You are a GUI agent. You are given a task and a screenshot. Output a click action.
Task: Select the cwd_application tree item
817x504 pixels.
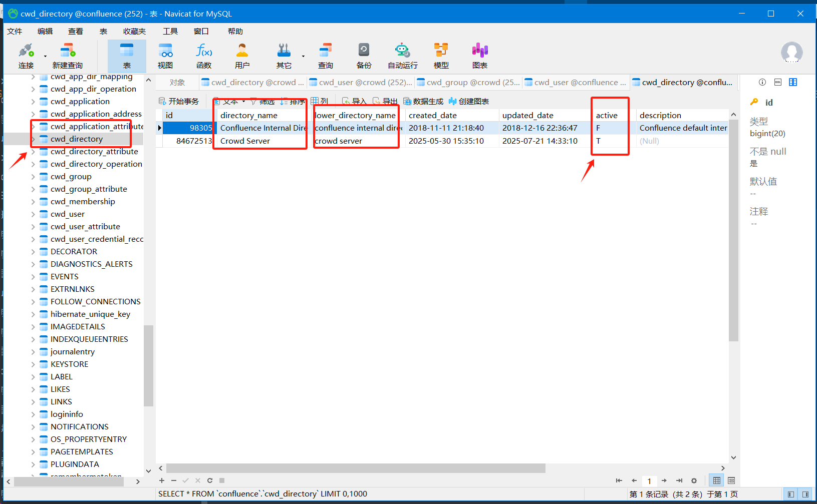(x=80, y=102)
